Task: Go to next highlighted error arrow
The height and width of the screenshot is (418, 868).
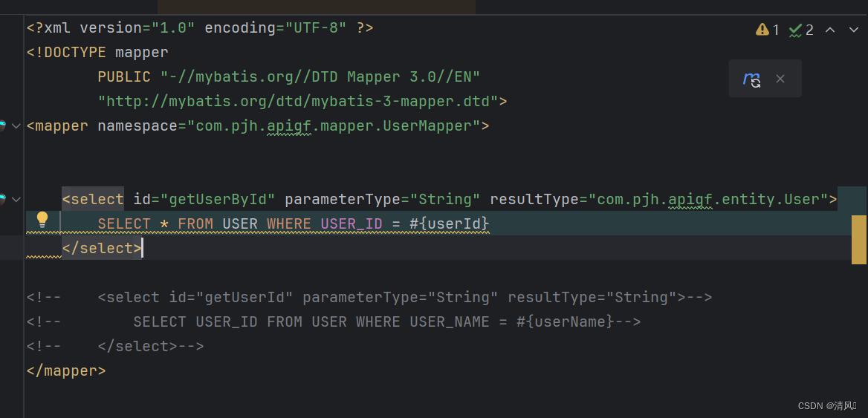Action: point(854,29)
